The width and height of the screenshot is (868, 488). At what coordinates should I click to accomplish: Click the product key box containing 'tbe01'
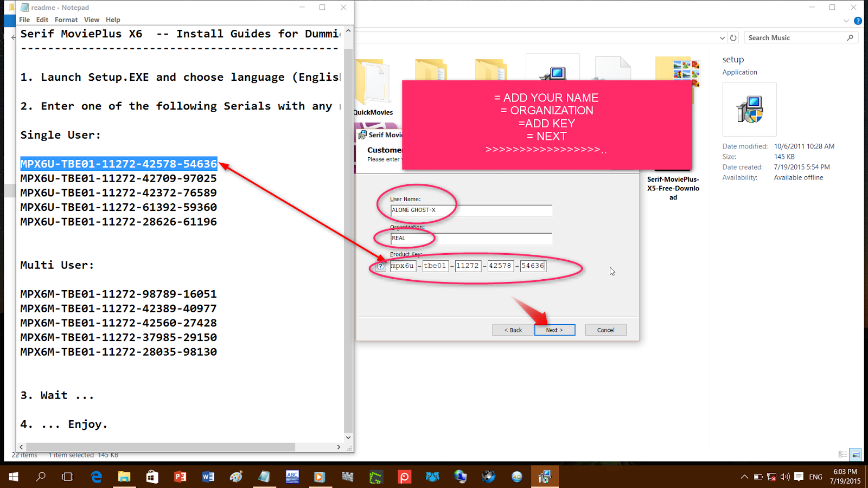435,266
